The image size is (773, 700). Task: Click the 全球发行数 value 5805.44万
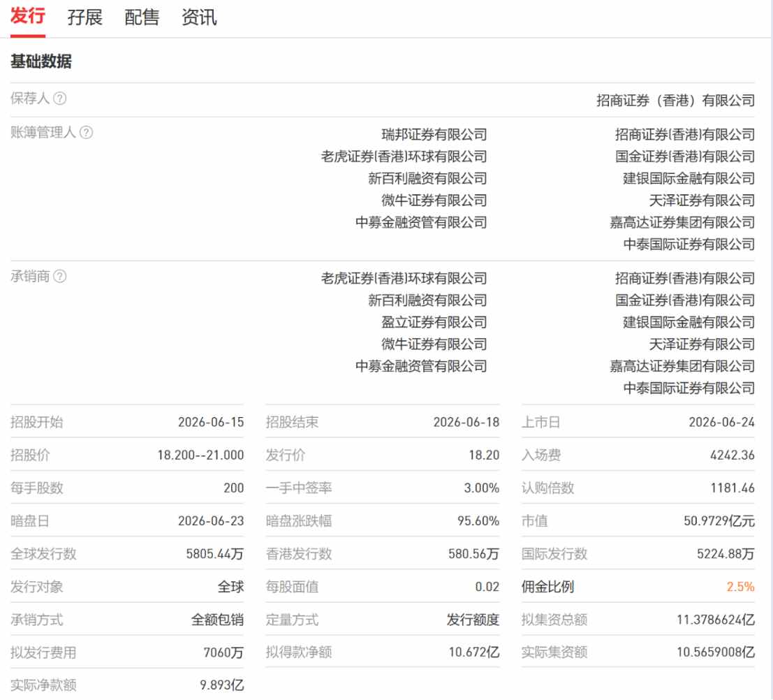click(x=215, y=554)
